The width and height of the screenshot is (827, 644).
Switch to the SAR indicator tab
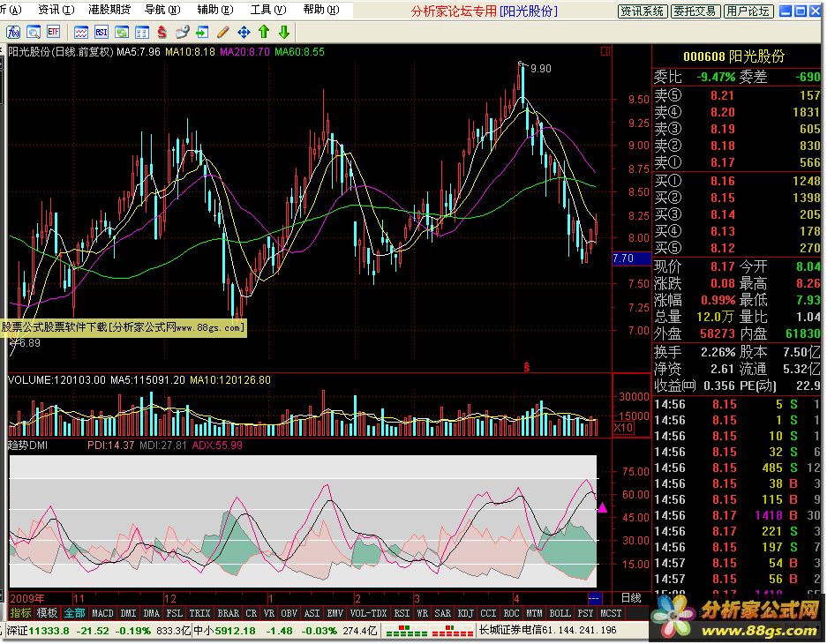[442, 613]
